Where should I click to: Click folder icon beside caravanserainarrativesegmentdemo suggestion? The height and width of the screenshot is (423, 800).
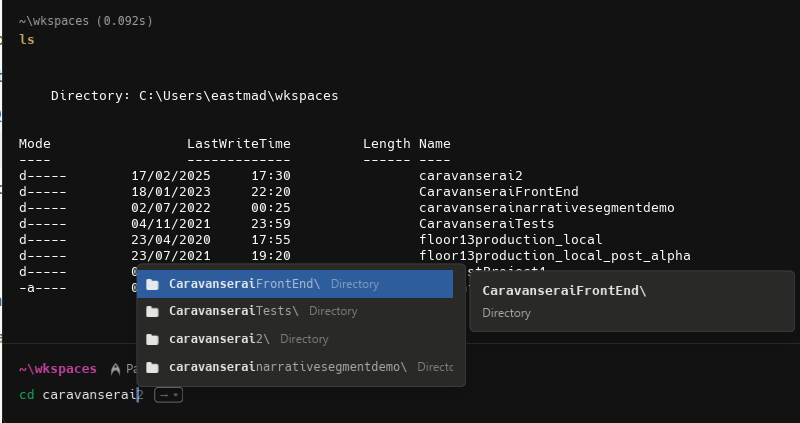(x=153, y=367)
